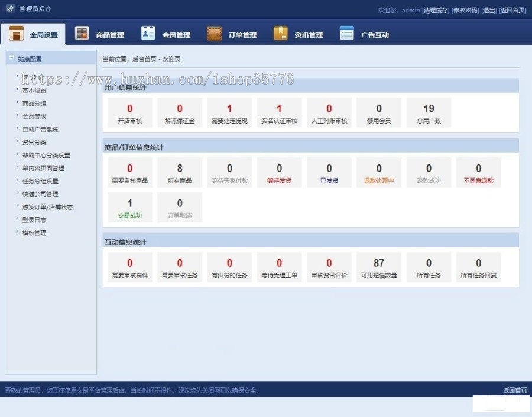Collapse the 站点配置 section toggle
Image resolution: width=532 pixels, height=417 pixels.
coord(12,58)
